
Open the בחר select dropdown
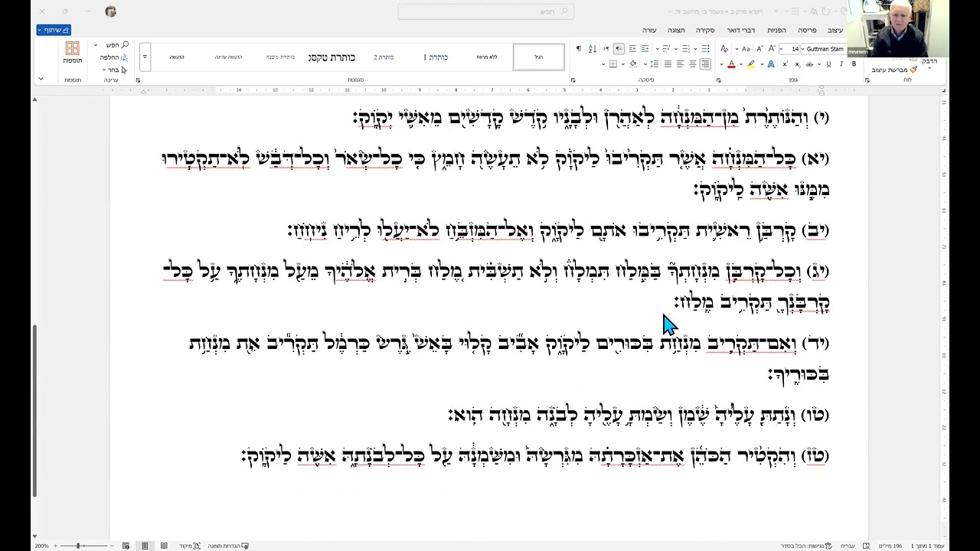116,70
